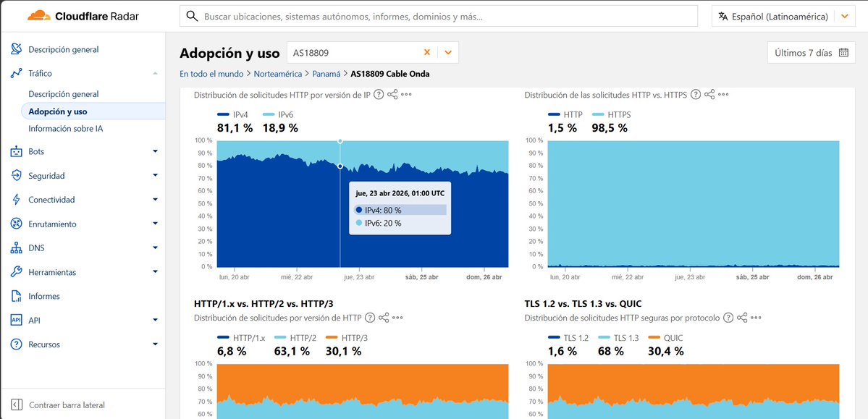
Task: Open top-level Descripción general item
Action: (x=64, y=49)
